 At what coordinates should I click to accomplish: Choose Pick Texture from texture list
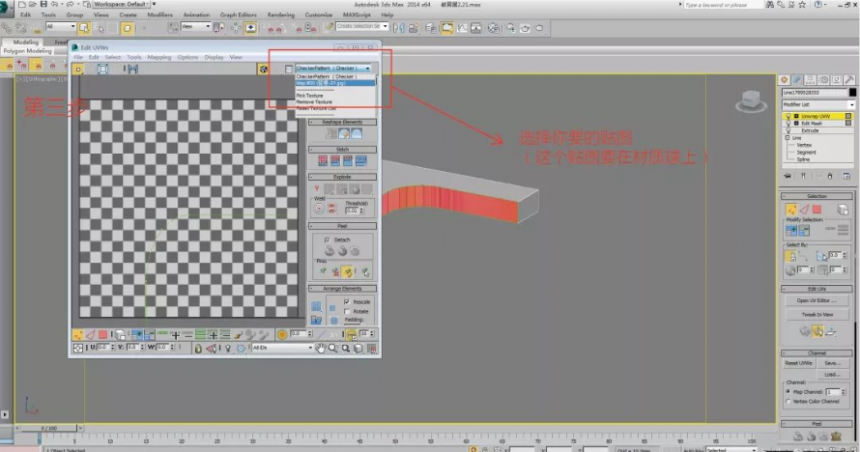pos(310,95)
